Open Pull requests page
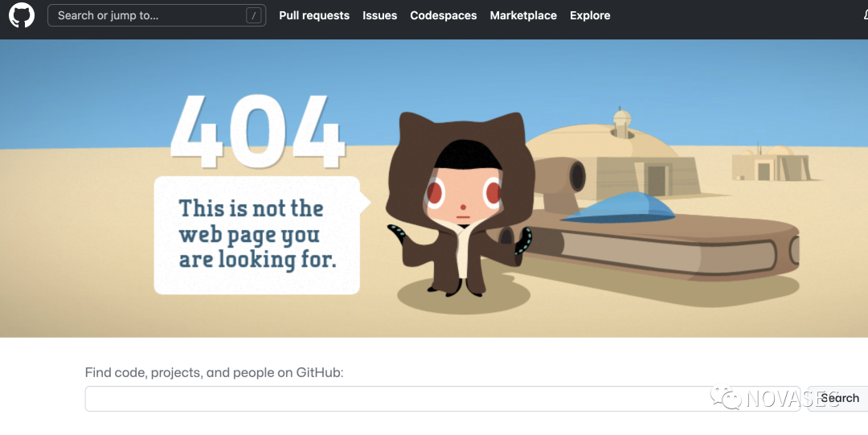Screen dimensions: 868x435 [314, 15]
